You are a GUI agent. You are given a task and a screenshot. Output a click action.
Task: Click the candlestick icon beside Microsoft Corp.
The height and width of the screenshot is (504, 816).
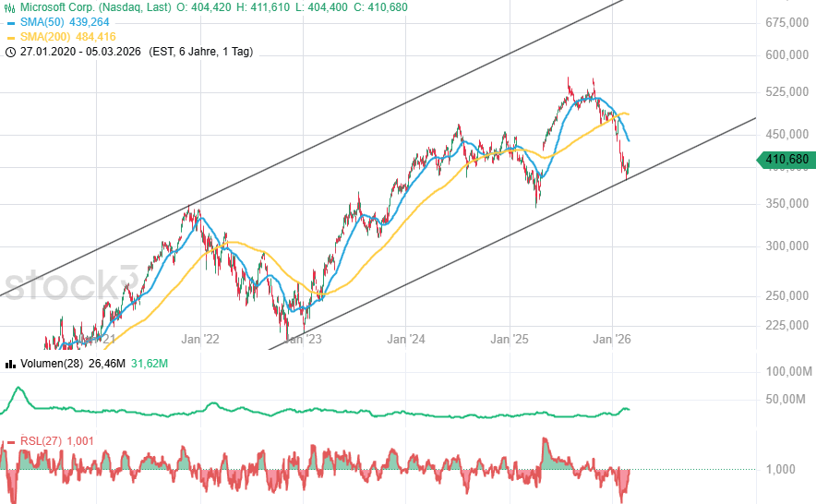pyautogui.click(x=10, y=7)
